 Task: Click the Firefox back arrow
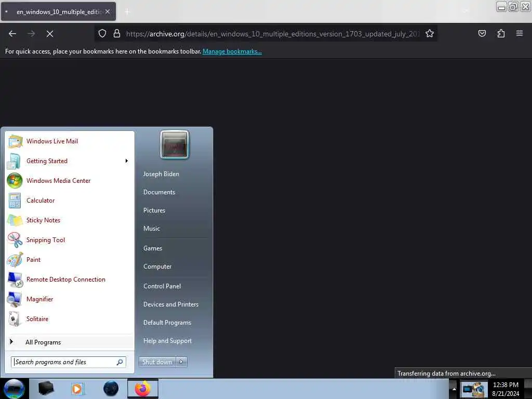coord(12,34)
